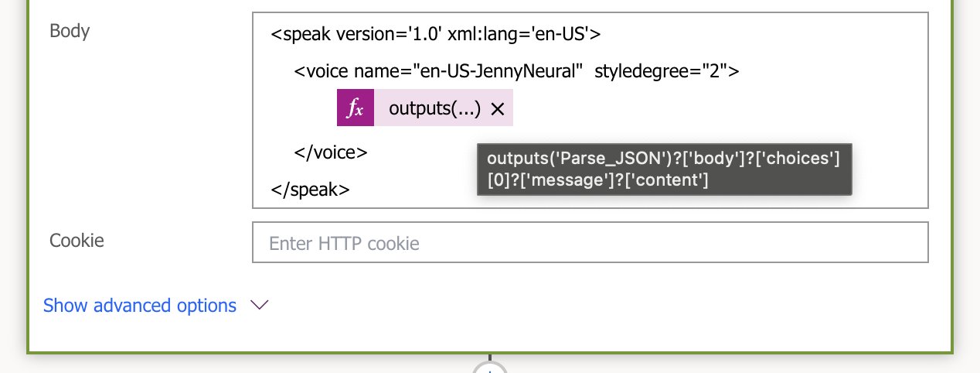Click the opening voice tag's angle bracket

pyautogui.click(x=299, y=71)
